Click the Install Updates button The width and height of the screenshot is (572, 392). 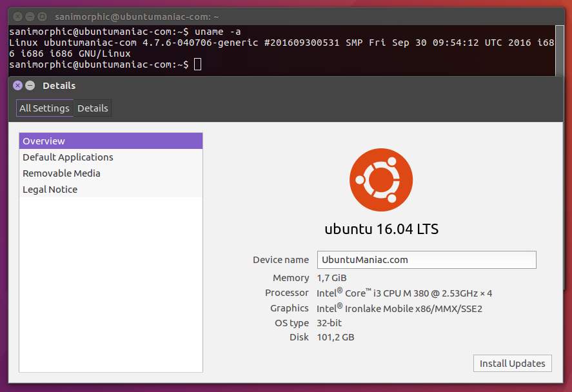(512, 363)
